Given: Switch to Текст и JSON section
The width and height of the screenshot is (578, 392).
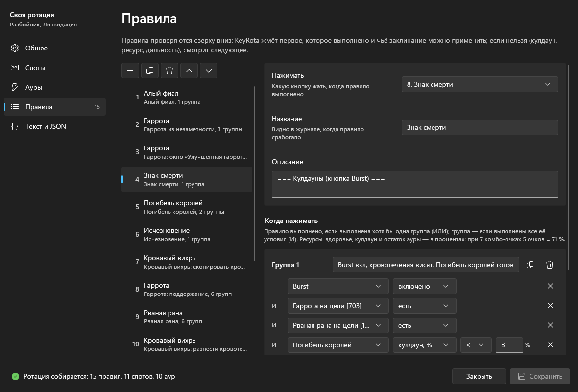Looking at the screenshot, I should [x=55, y=126].
